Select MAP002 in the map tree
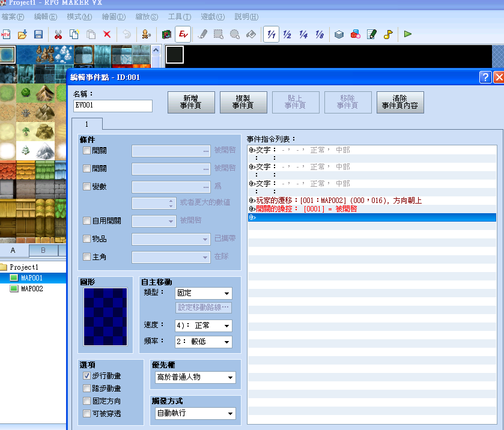 click(x=32, y=289)
